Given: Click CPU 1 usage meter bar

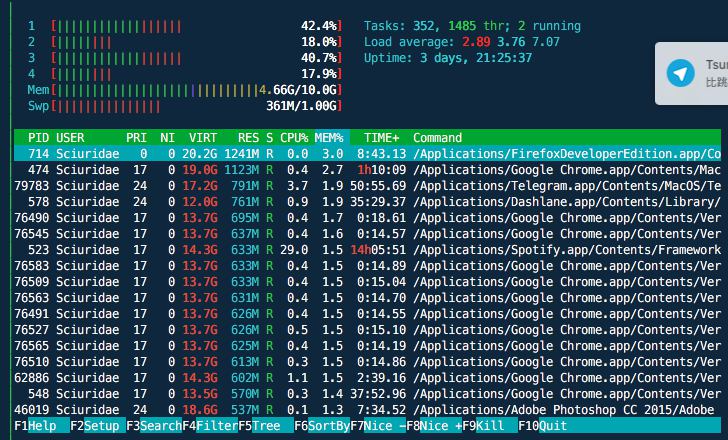Looking at the screenshot, I should 197,26.
